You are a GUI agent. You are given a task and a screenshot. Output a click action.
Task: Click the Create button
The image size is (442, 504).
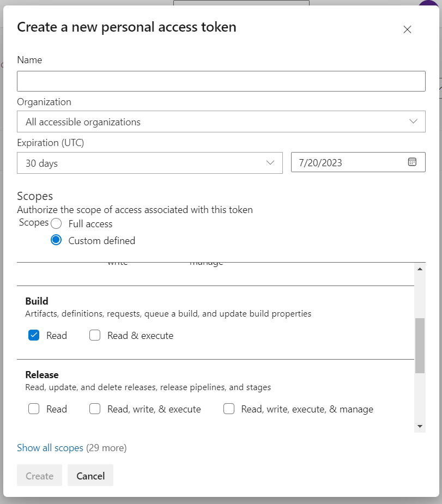[x=39, y=475]
